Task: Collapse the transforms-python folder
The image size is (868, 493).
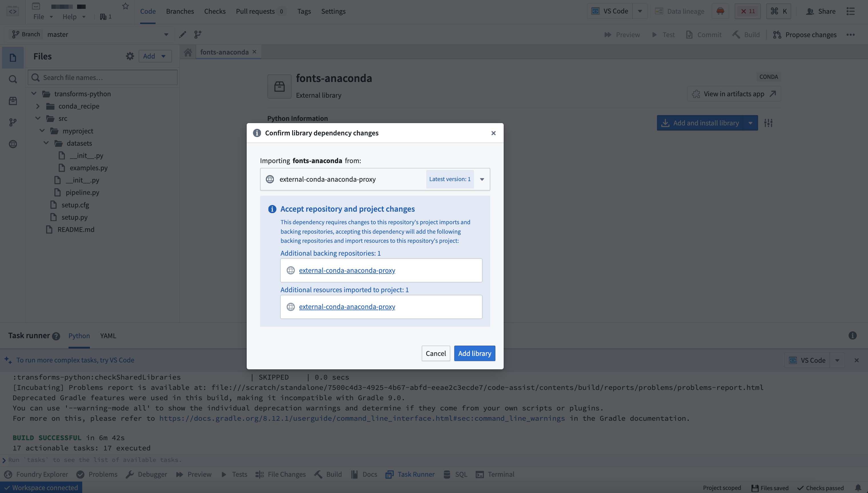Action: point(34,93)
